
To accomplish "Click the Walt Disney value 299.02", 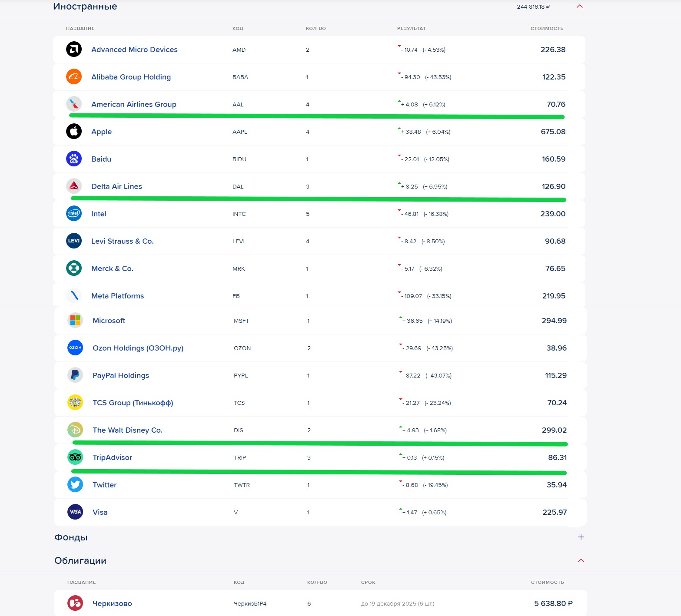I will [554, 430].
